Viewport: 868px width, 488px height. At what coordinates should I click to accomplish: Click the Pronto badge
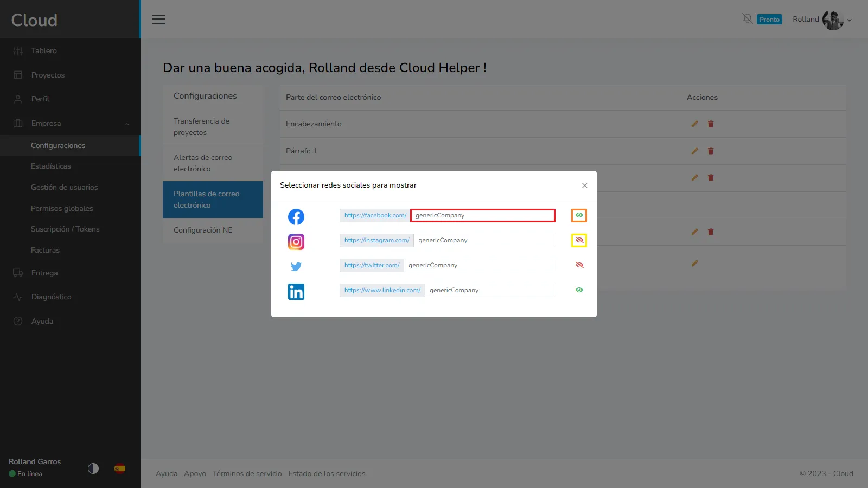769,20
